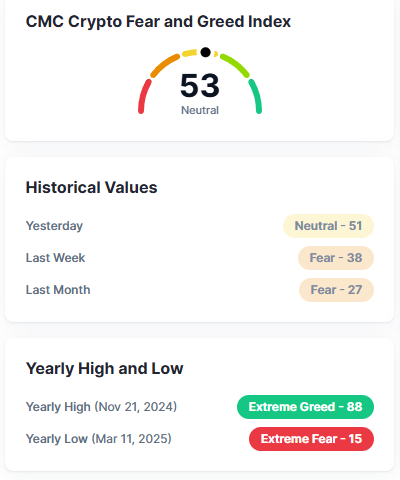Click the Neutral label under the gauge
The width and height of the screenshot is (400, 480).
tap(200, 110)
